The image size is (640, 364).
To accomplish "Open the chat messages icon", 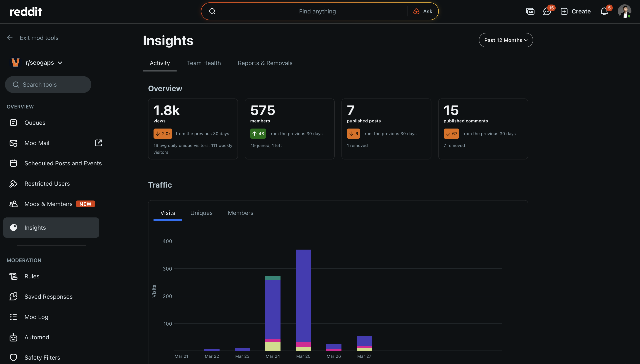I will 547,11.
